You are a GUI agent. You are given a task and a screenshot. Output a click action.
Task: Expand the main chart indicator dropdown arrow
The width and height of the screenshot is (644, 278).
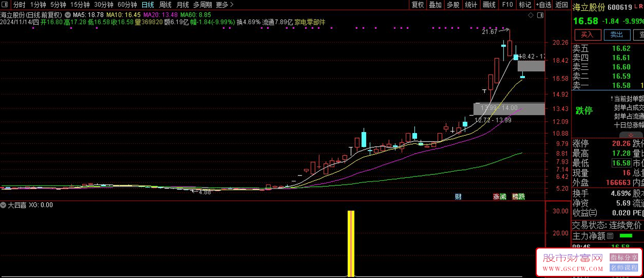pos(69,14)
